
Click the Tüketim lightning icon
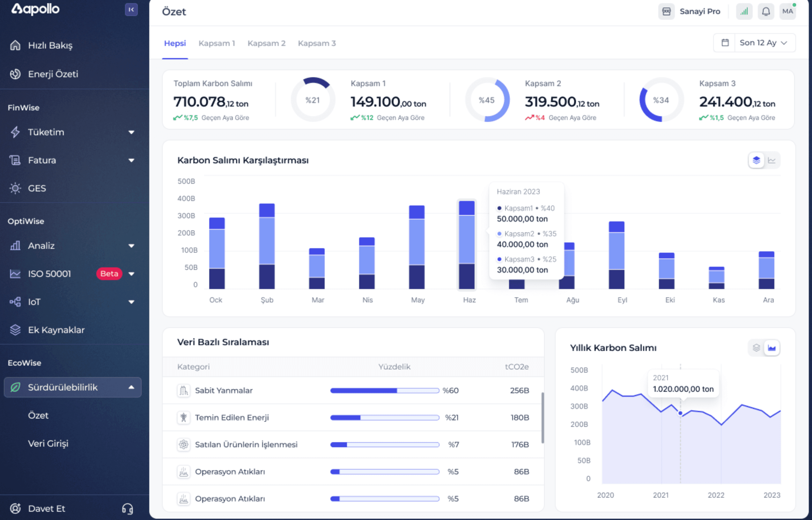(x=15, y=132)
